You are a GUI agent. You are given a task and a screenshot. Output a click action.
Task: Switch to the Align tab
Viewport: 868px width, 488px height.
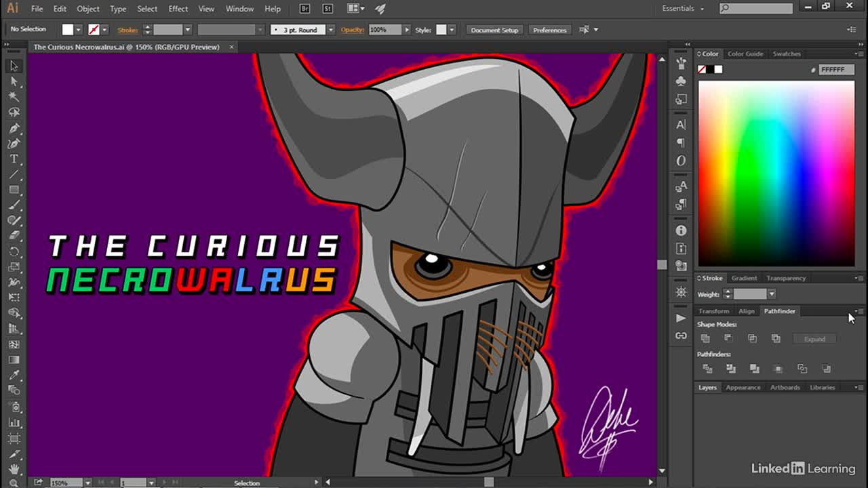click(x=747, y=311)
